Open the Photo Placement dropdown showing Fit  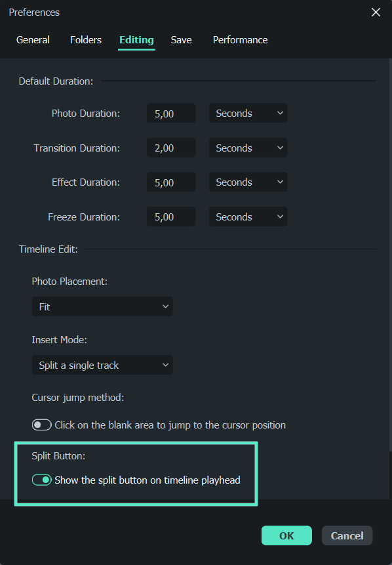coord(102,306)
